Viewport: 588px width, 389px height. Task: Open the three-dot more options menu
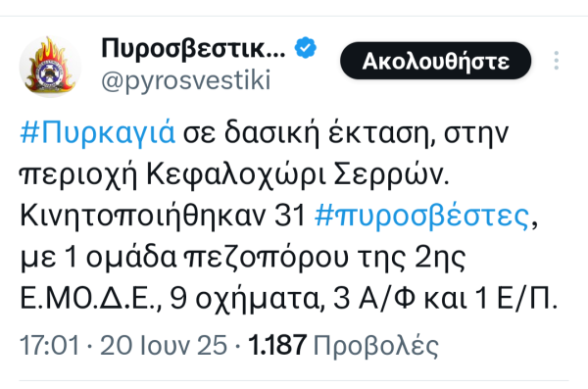[556, 61]
